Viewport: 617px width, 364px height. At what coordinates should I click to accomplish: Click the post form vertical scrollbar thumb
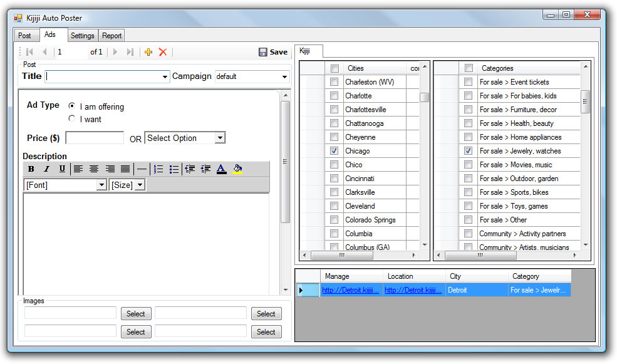point(285,162)
